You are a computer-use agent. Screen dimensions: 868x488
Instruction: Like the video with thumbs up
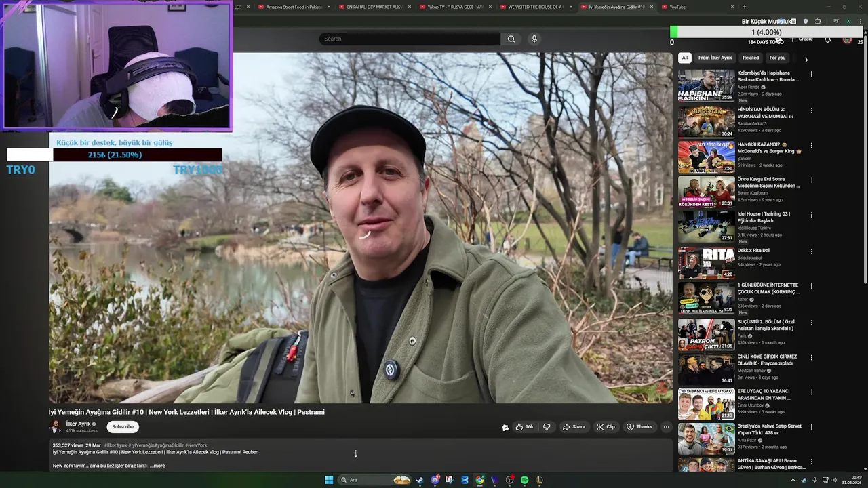pos(524,427)
